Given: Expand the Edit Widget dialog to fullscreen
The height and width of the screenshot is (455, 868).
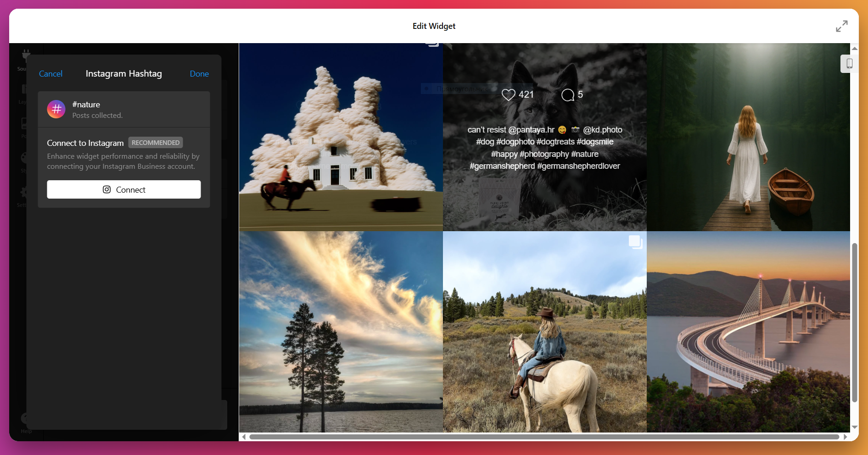Looking at the screenshot, I should (841, 26).
